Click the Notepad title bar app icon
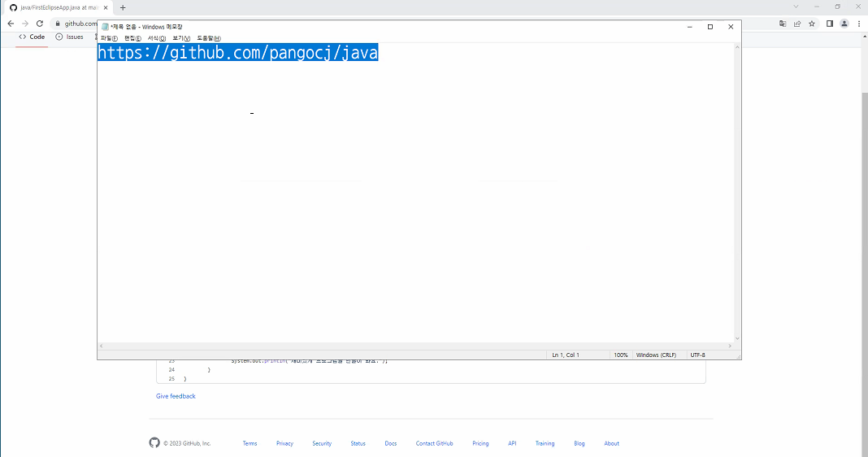The width and height of the screenshot is (868, 457). click(105, 27)
